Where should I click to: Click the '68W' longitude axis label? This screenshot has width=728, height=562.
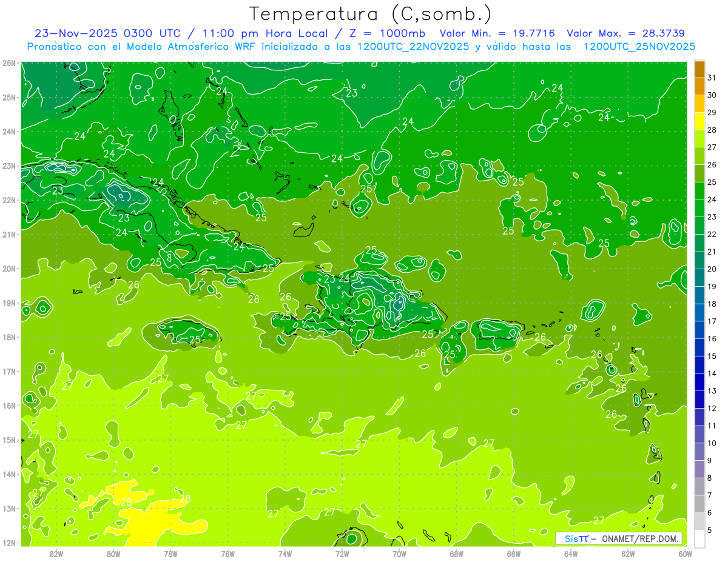[457, 554]
